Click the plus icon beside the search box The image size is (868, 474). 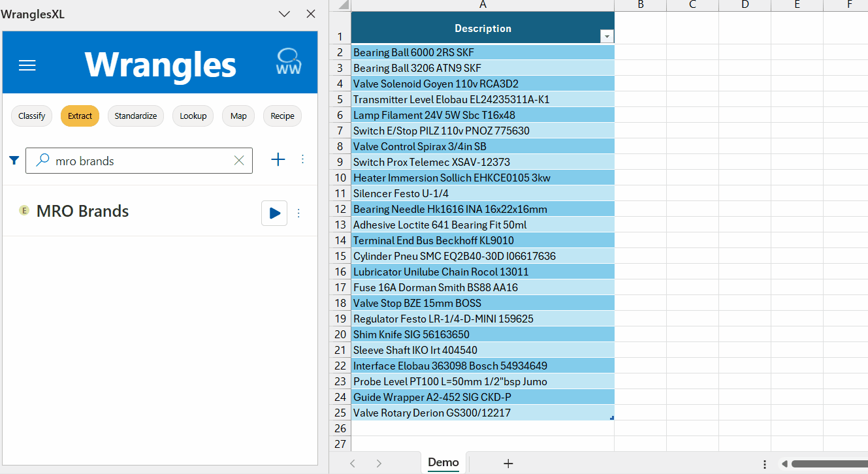click(x=278, y=159)
